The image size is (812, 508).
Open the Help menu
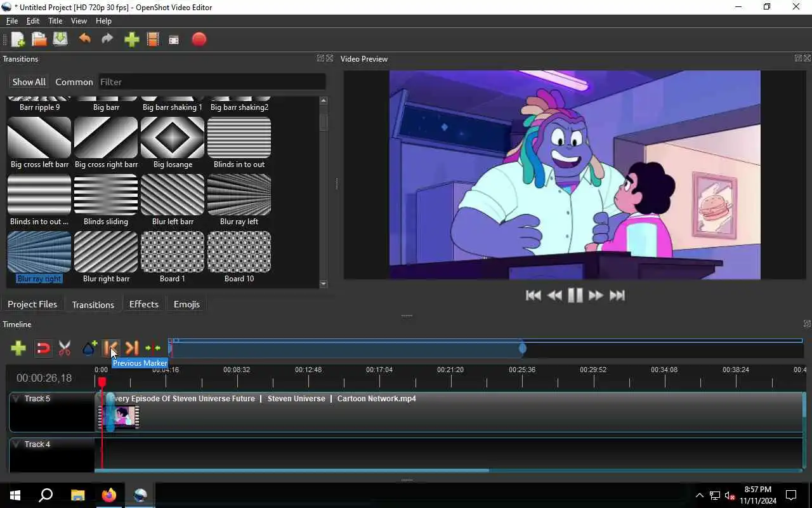tap(103, 21)
